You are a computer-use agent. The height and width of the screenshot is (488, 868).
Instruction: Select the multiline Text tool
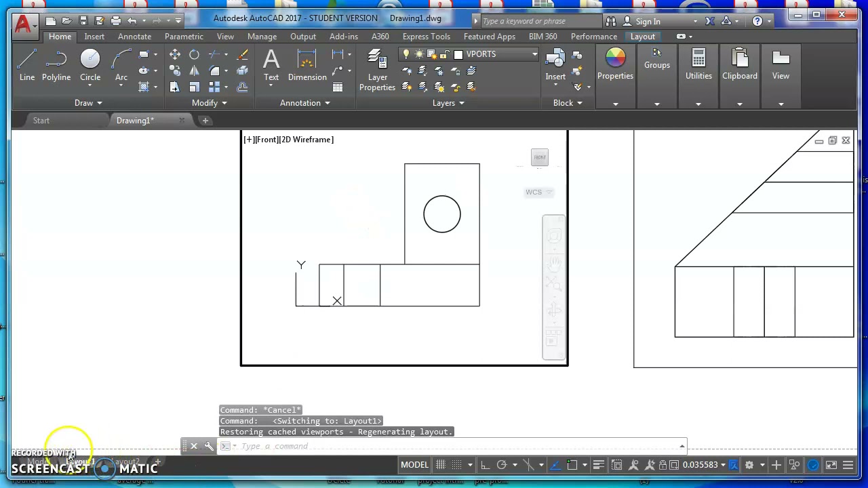click(x=271, y=66)
